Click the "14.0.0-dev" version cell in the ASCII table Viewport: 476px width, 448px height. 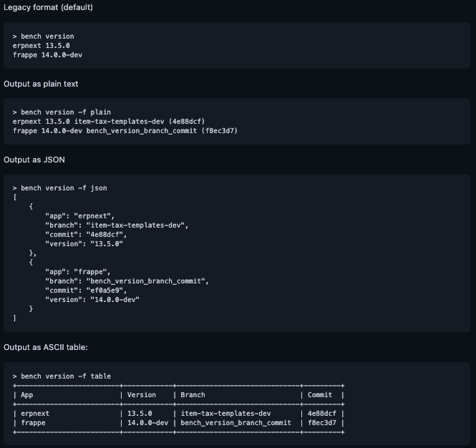click(148, 423)
